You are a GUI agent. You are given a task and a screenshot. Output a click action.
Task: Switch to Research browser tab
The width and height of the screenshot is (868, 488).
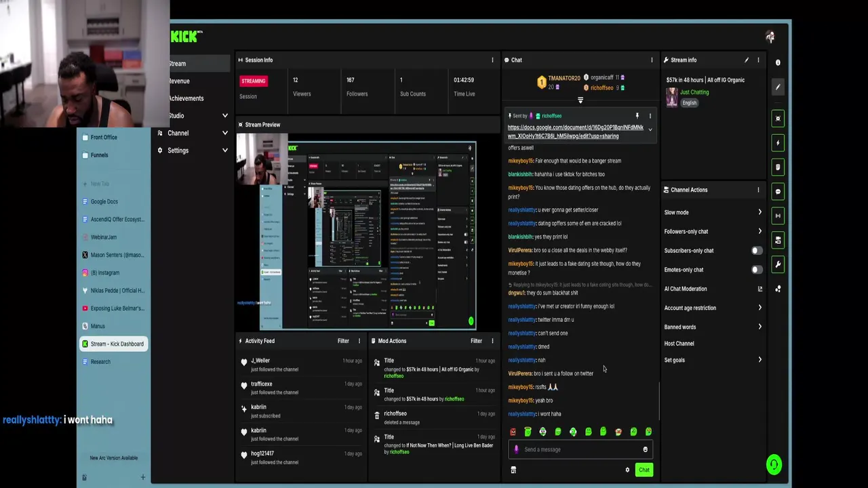(x=113, y=362)
